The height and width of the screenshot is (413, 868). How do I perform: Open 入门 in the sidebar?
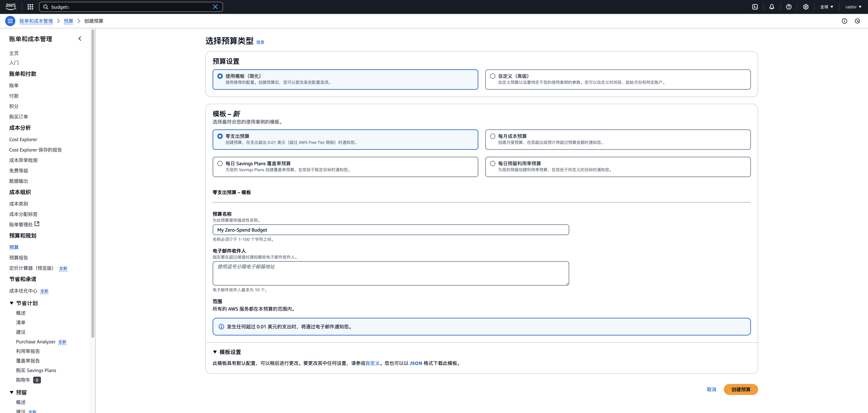click(14, 63)
